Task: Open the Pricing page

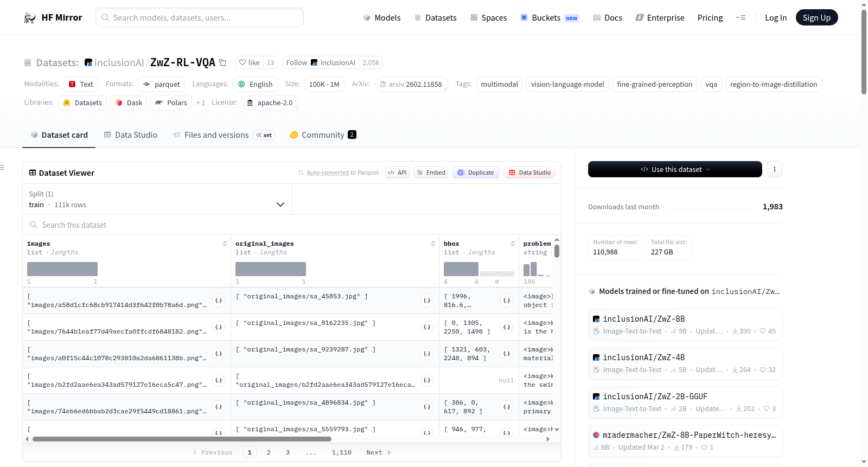Action: (x=710, y=18)
